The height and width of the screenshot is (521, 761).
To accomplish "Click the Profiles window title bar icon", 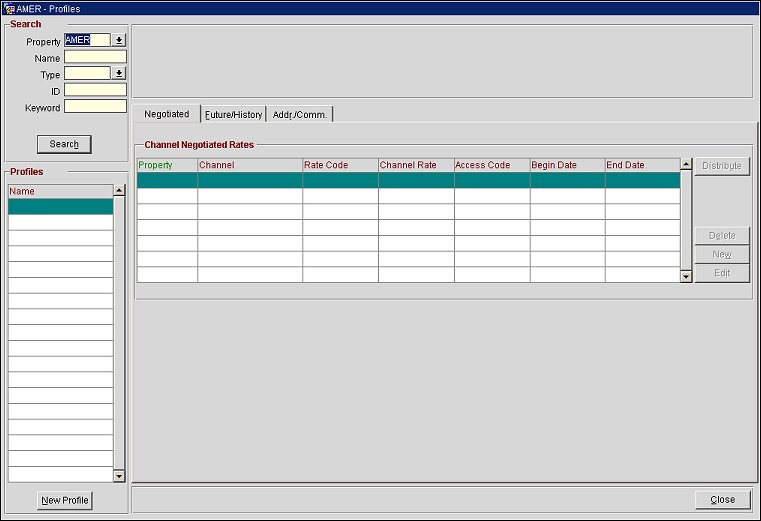I will (x=9, y=8).
